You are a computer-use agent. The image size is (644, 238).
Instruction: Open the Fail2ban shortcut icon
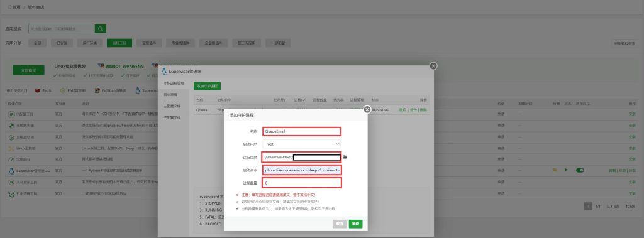(x=97, y=90)
